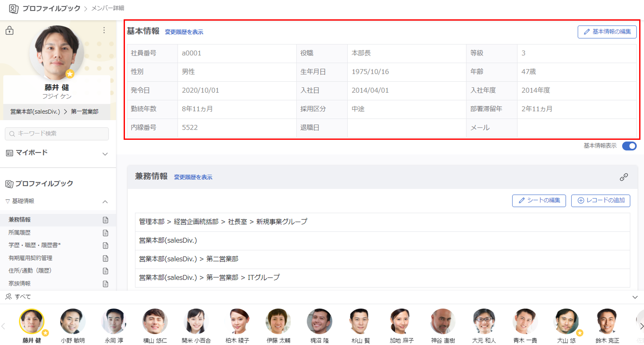Click シートの編集 button
Image resolution: width=644 pixels, height=345 pixels.
pyautogui.click(x=539, y=200)
